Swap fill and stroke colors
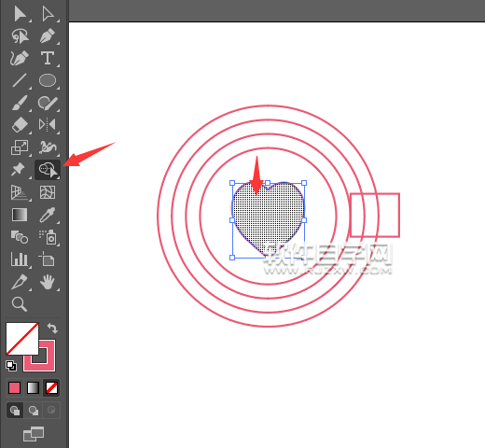This screenshot has height=448, width=485. click(52, 328)
